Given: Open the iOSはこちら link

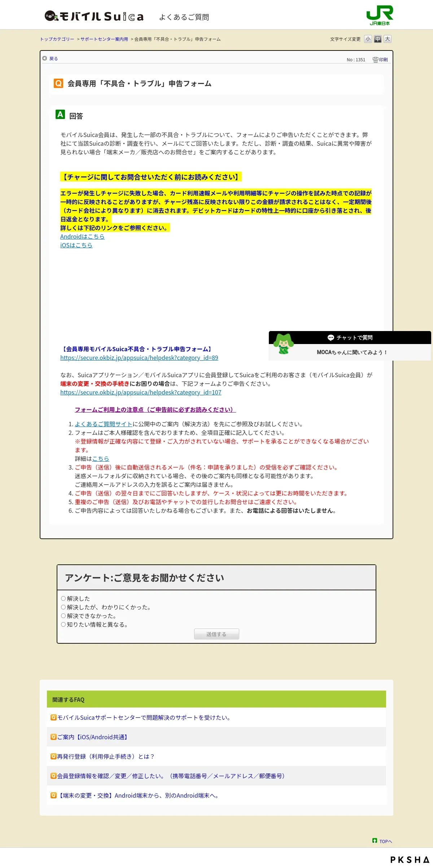Looking at the screenshot, I should point(76,245).
